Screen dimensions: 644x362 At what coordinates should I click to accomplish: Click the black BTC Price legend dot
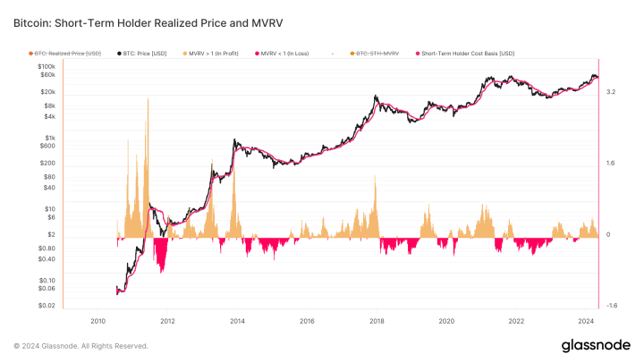pos(120,54)
